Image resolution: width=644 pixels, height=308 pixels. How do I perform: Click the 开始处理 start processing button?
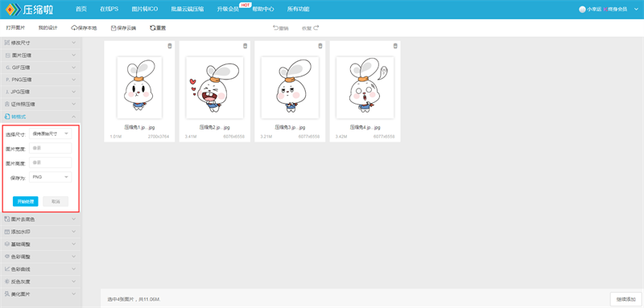tap(26, 201)
